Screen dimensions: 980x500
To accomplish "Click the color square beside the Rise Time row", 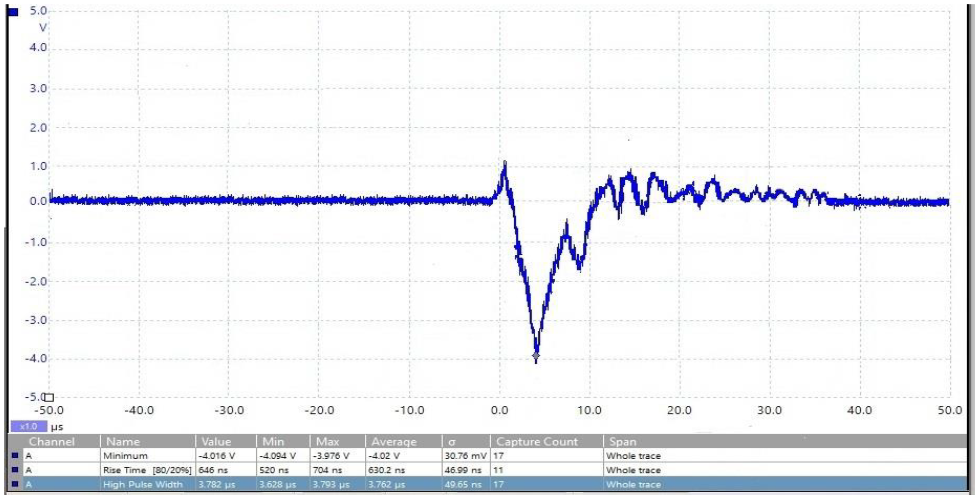I will coord(15,470).
